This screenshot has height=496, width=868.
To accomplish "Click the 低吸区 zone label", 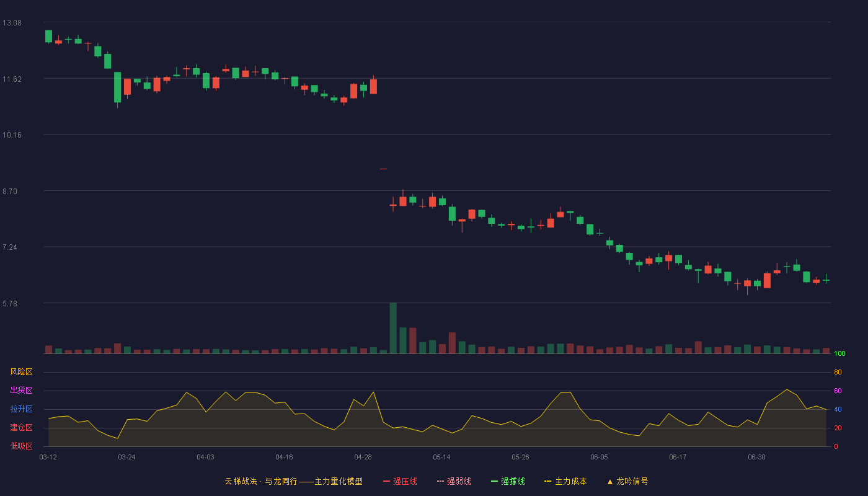I will 21,446.
